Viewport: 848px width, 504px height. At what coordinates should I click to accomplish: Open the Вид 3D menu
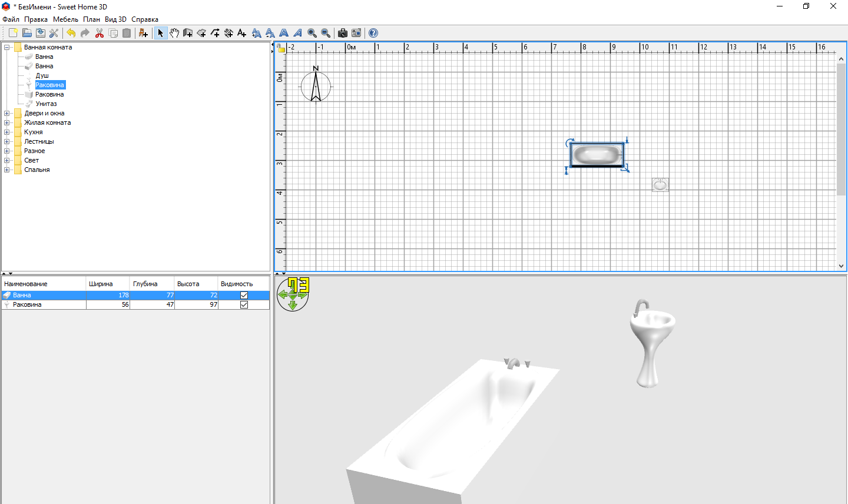[115, 19]
